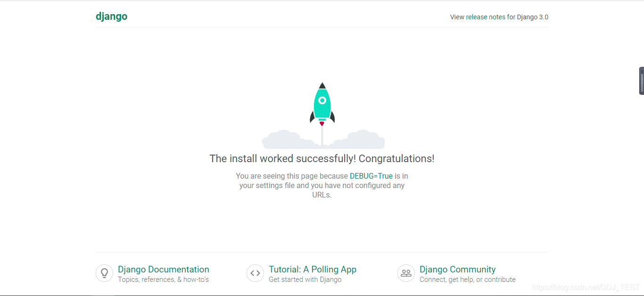Screen dimensions: 644x296
Task: Click 'Connect, get help, or contribute' text
Action: [x=468, y=280]
